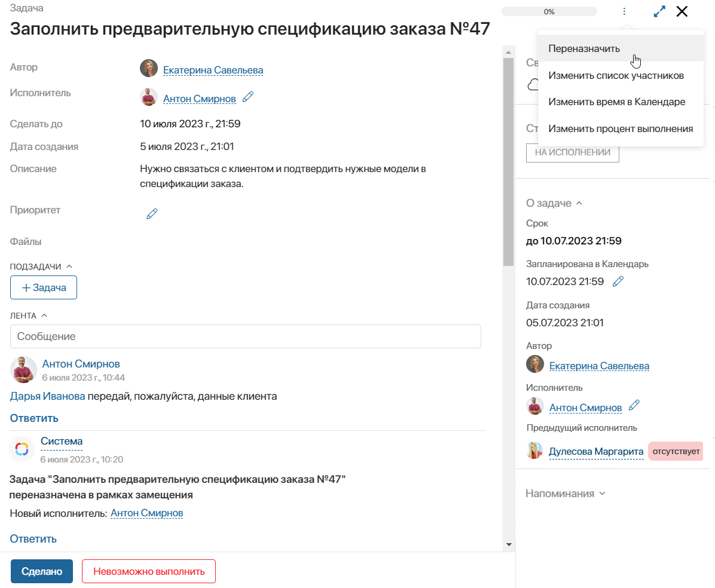The height and width of the screenshot is (588, 715).
Task: Click the feed timestamp 6 июля 2023 г., 10:20
Action: [x=82, y=460]
